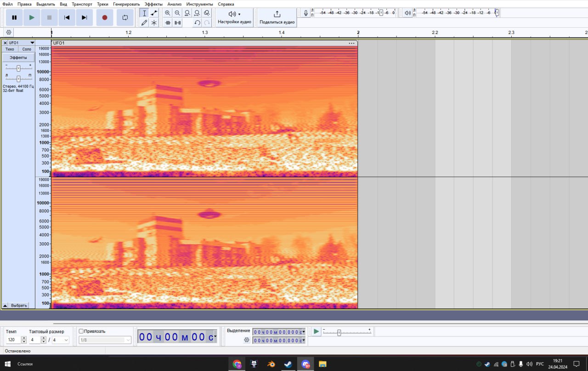Screen dimensions: 588x371
Task: Click the Поделиться аудио share button
Action: pyautogui.click(x=277, y=17)
